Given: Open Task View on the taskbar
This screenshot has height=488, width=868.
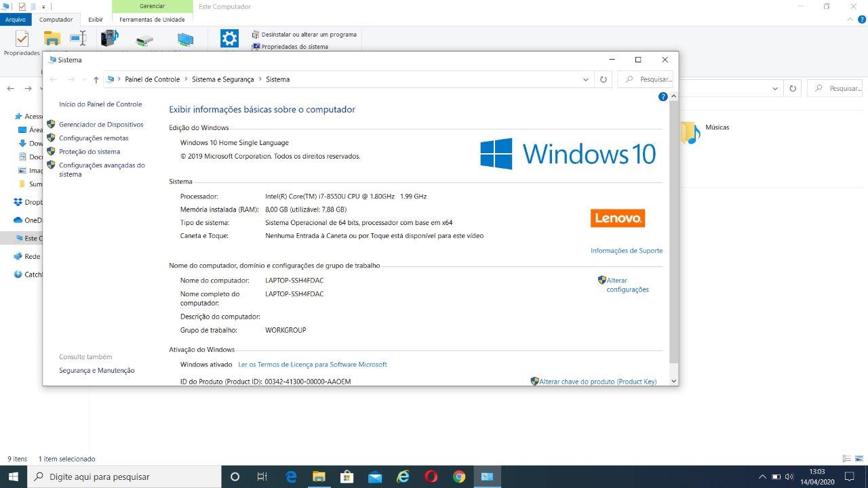Looking at the screenshot, I should [262, 476].
